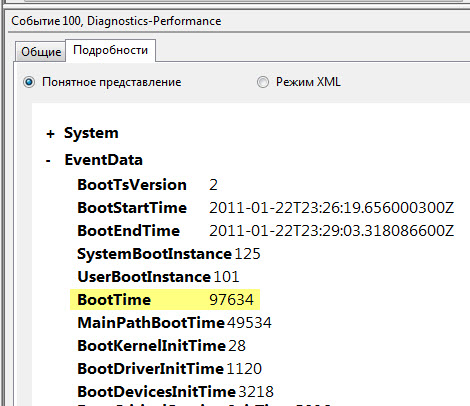Viewport: 470px width, 406px height.
Task: Select Режим XML radio button
Action: (x=263, y=82)
